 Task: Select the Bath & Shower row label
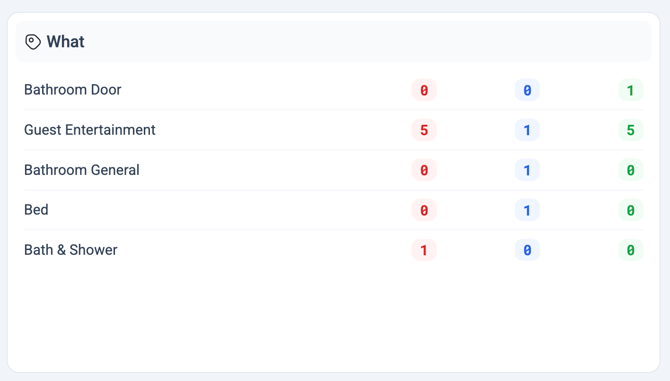pos(71,250)
